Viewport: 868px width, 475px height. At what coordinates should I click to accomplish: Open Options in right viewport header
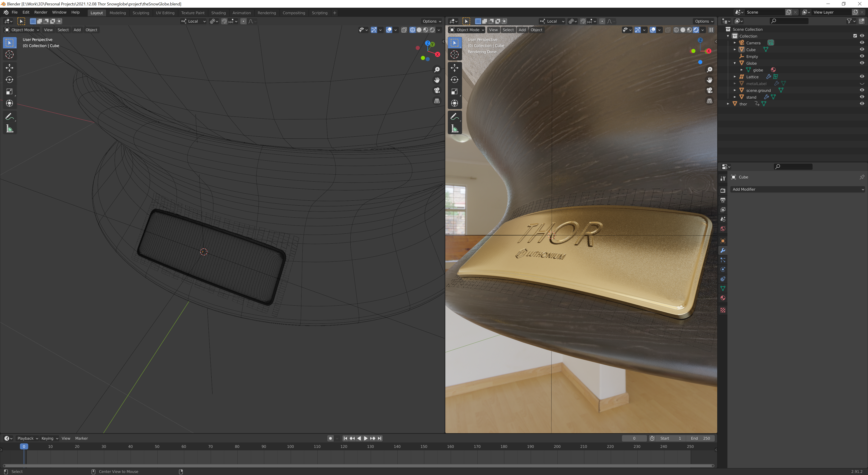[x=704, y=21]
